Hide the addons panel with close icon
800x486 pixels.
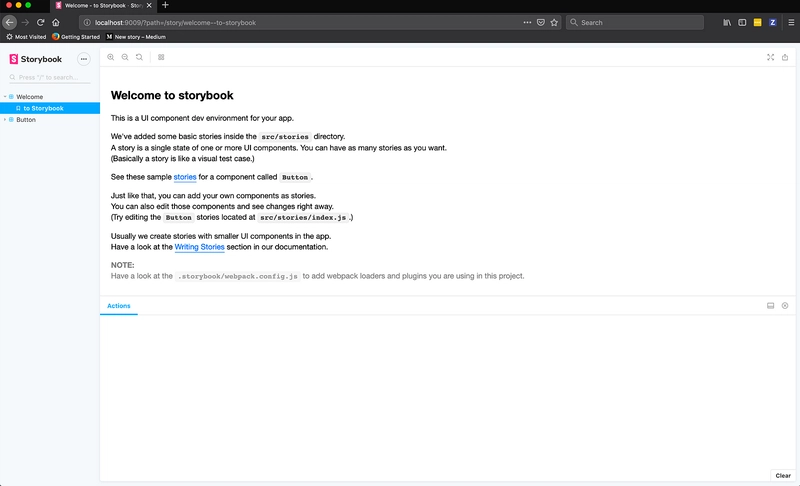[785, 305]
